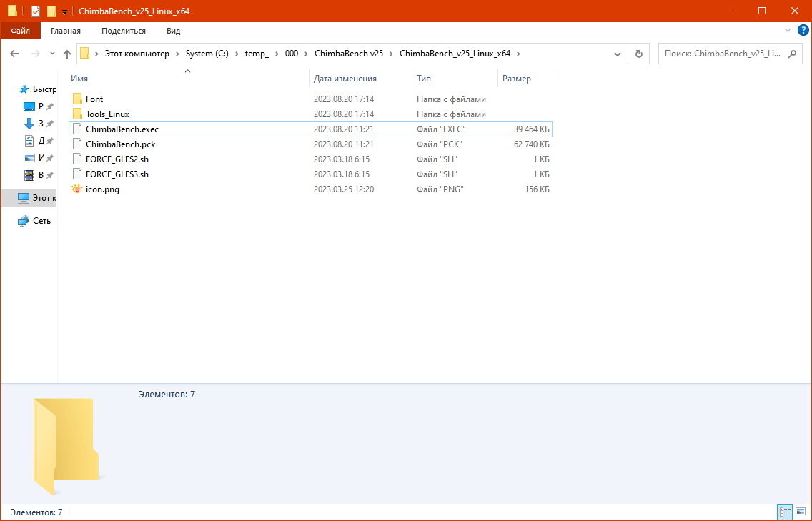812x521 pixels.
Task: Click the ChimbaBench.pck file name
Action: tap(121, 144)
